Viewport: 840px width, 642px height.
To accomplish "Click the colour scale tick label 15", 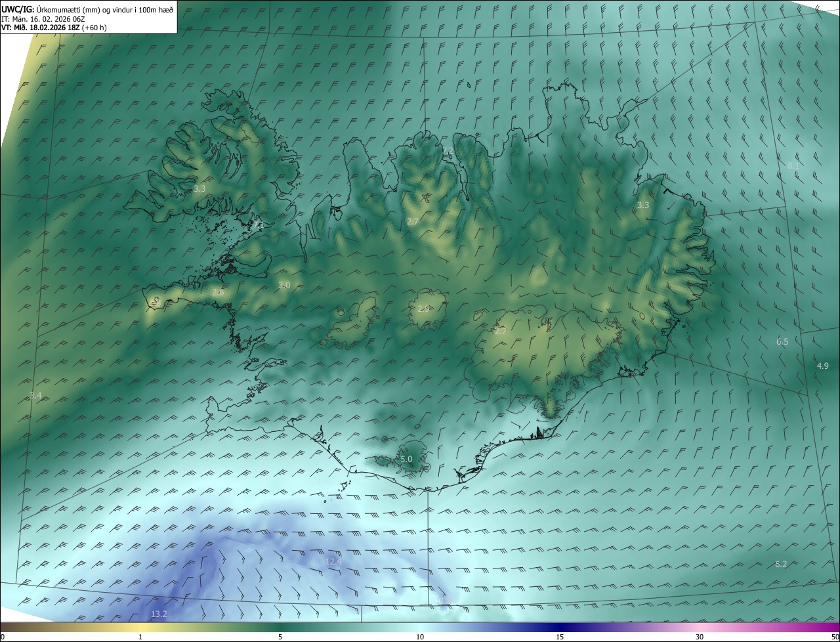I will [560, 637].
